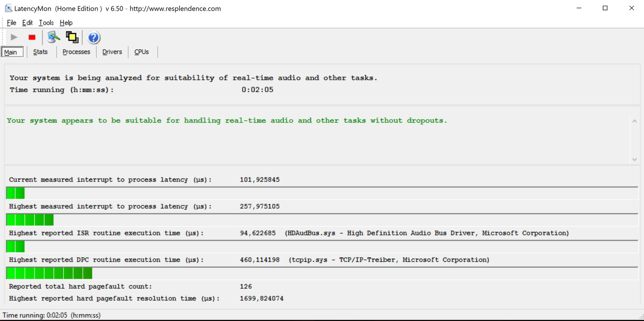Click the elapsed time value 0:02:05 in the upper panel
The height and width of the screenshot is (321, 644).
click(258, 90)
